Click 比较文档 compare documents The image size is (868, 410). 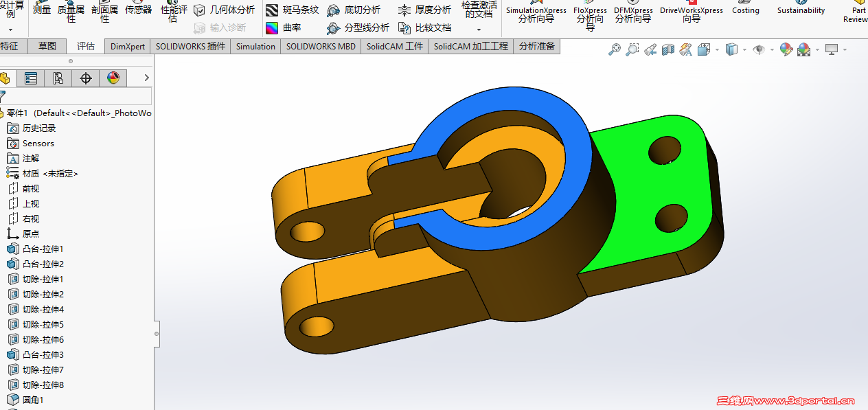click(x=425, y=27)
